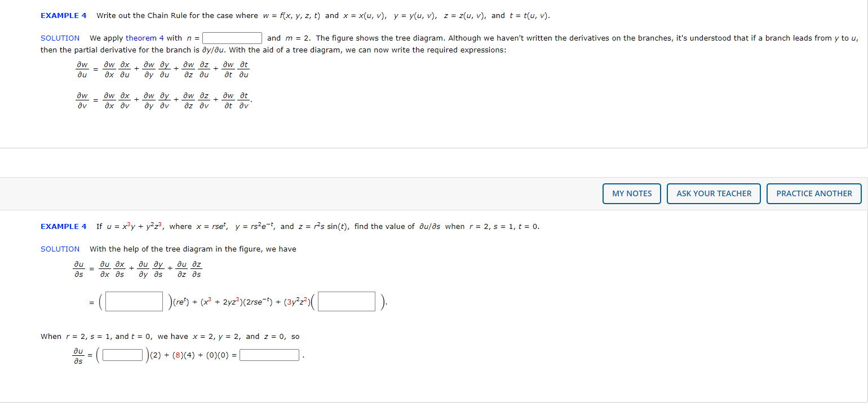Click the answer blank after the equals sign
This screenshot has width=868, height=410.
(x=269, y=355)
